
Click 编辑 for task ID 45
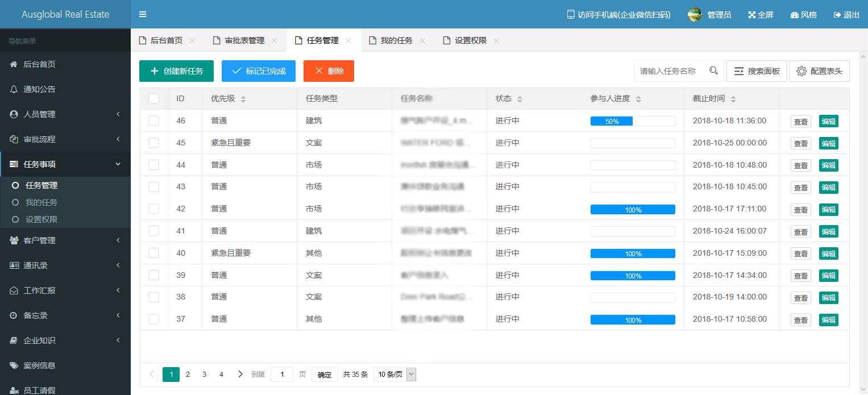(x=828, y=143)
